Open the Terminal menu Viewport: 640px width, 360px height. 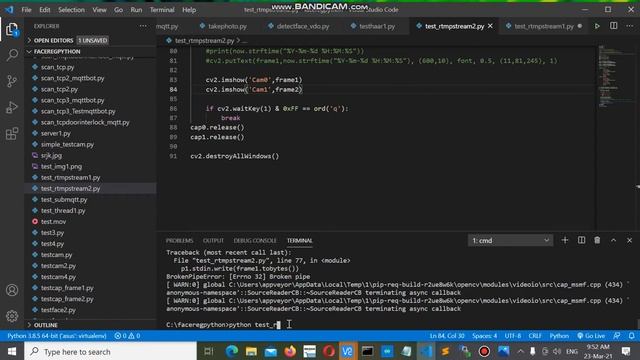[x=162, y=10]
